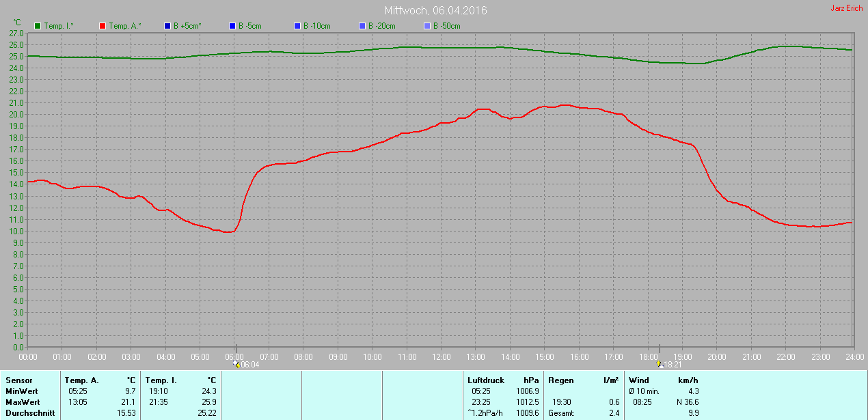Screen dimensions: 868x420
Task: Click the B -5cm legend color square
Action: tap(232, 26)
